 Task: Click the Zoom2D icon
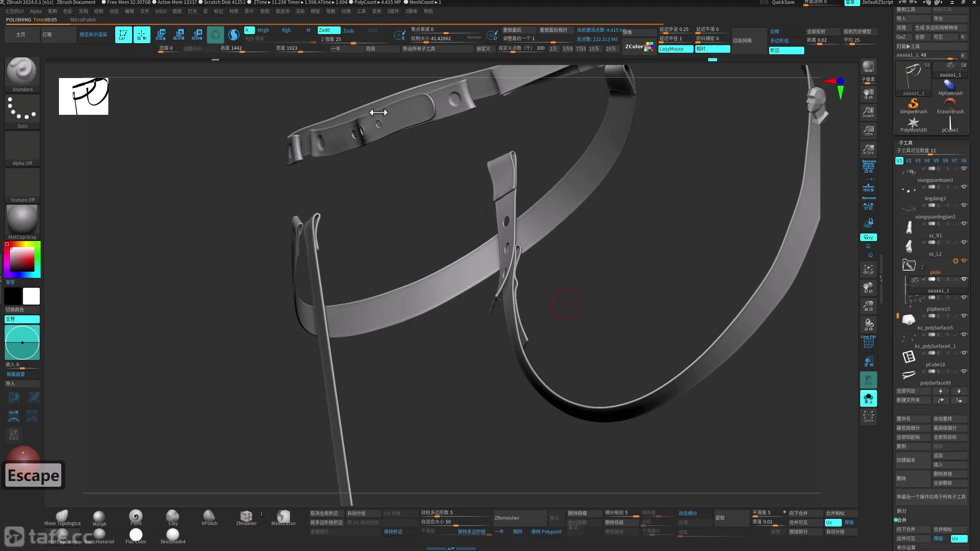tap(868, 112)
